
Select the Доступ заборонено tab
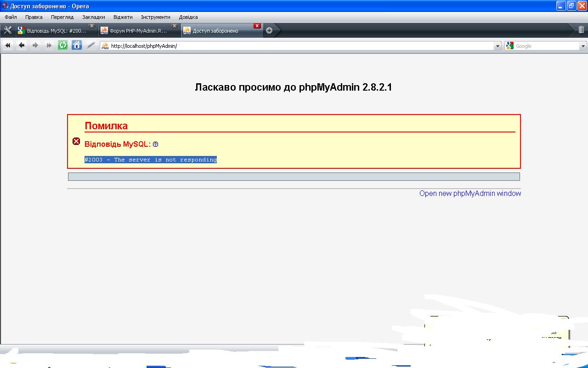(221, 31)
